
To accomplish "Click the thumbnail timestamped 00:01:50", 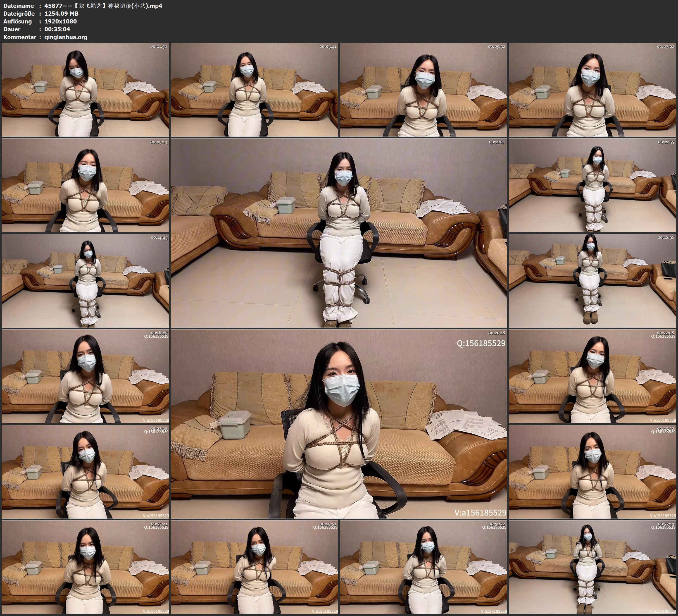I will point(85,90).
